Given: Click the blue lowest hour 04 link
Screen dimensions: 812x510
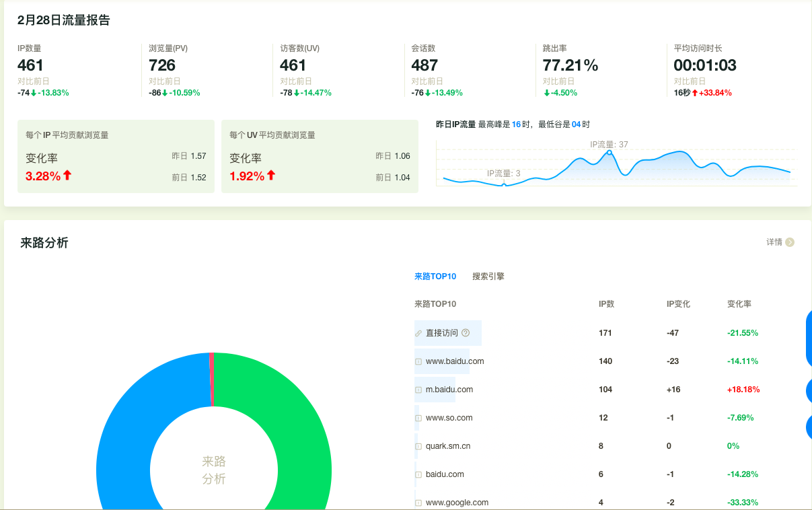Looking at the screenshot, I should [576, 124].
